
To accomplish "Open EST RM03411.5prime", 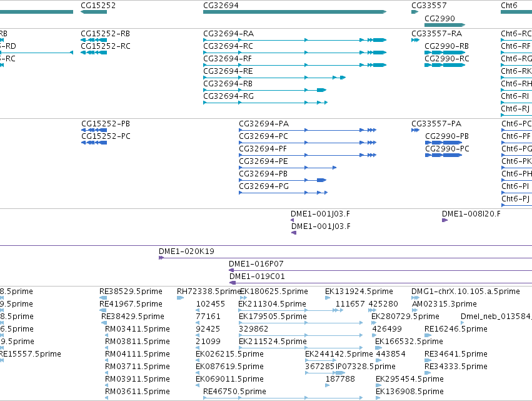I will (138, 329).
